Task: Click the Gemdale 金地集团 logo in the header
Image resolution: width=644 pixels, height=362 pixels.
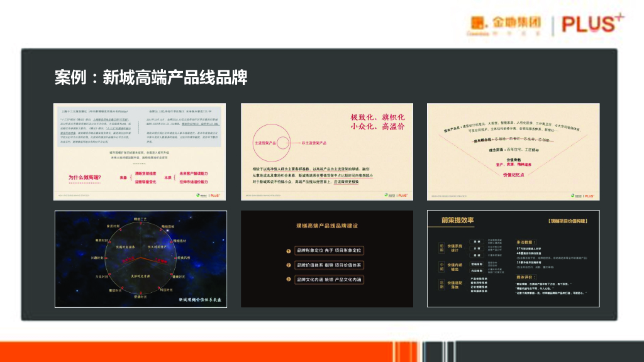Action: pyautogui.click(x=504, y=26)
